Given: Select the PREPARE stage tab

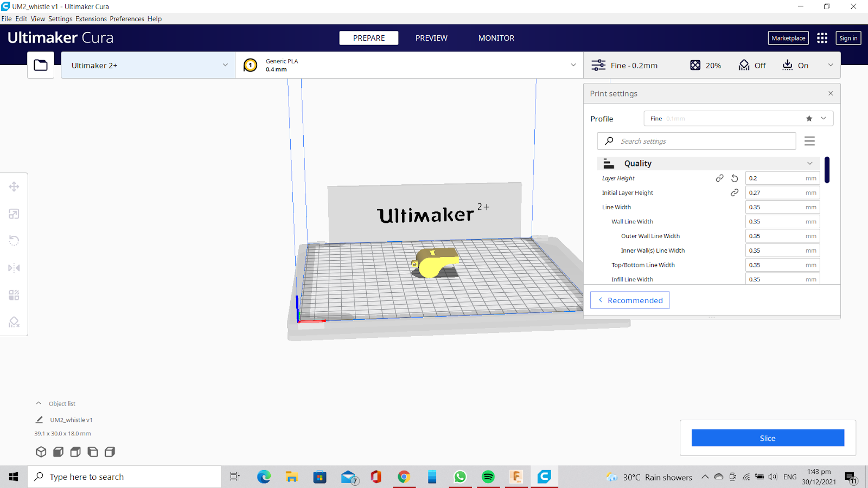Looking at the screenshot, I should (x=369, y=38).
